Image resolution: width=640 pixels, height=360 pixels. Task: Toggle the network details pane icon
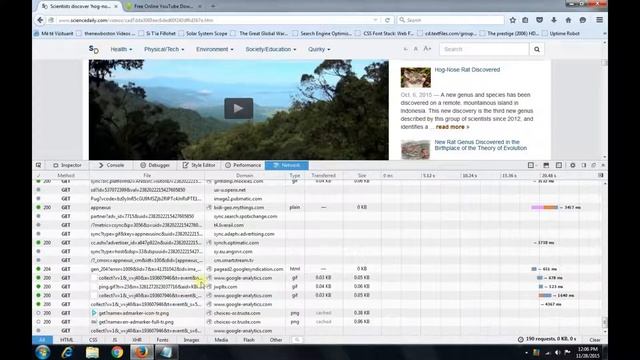tap(600, 176)
